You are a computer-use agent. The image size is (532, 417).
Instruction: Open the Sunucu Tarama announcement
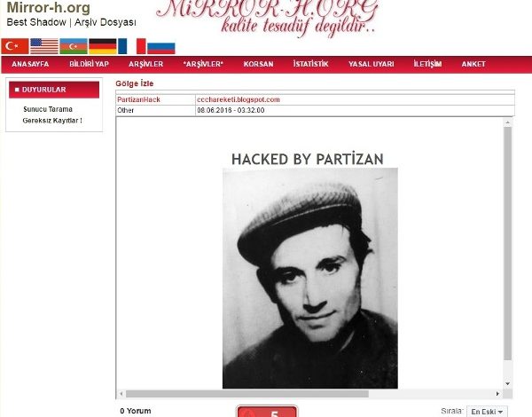48,109
